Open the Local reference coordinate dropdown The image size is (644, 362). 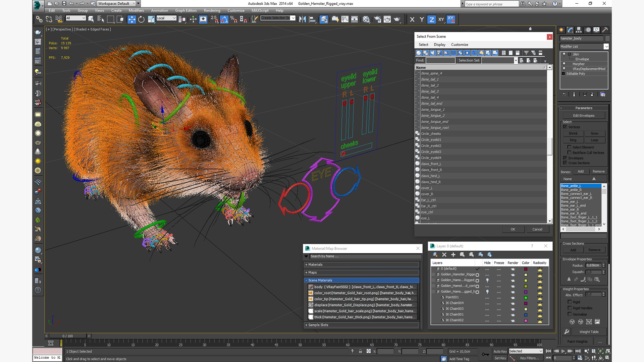coord(166,18)
